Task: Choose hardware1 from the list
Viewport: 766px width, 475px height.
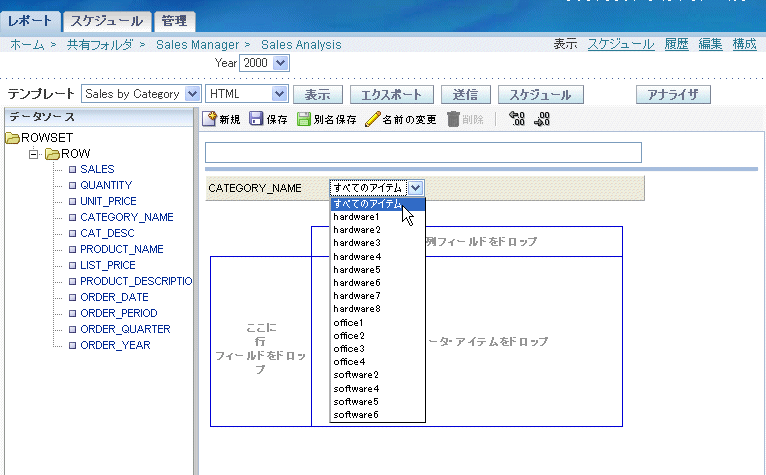Action: (x=377, y=217)
